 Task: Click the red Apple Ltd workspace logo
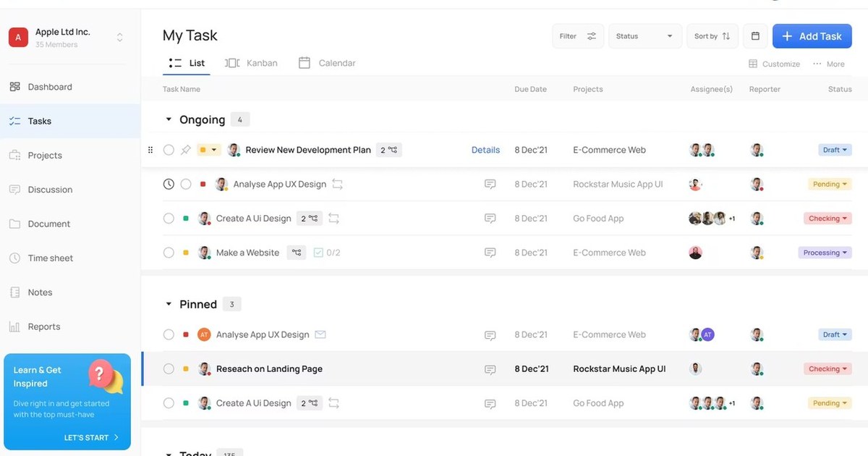18,37
